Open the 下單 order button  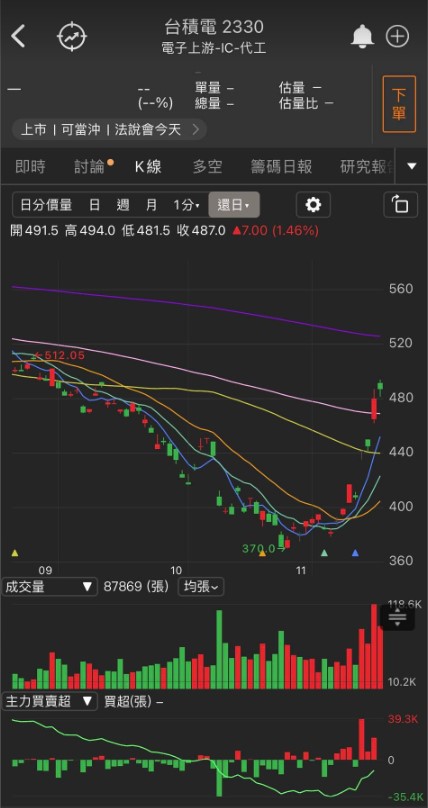tap(399, 104)
